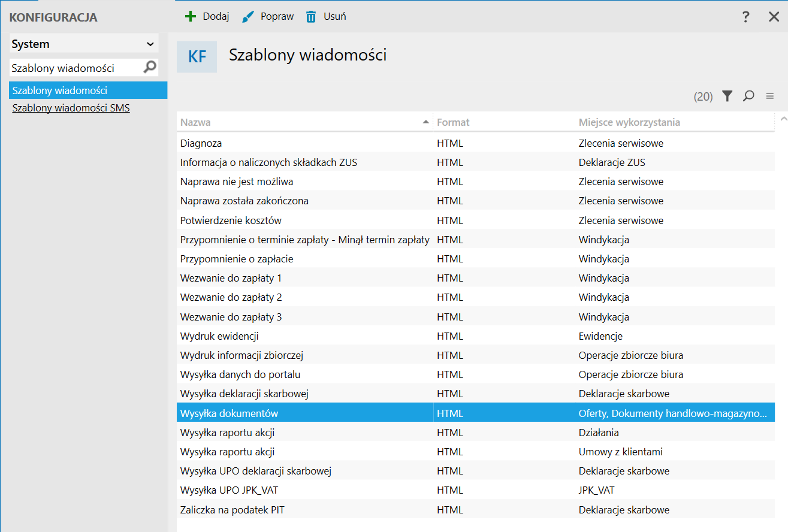The image size is (788, 532).
Task: Select the Diagnoza template row
Action: pos(201,143)
